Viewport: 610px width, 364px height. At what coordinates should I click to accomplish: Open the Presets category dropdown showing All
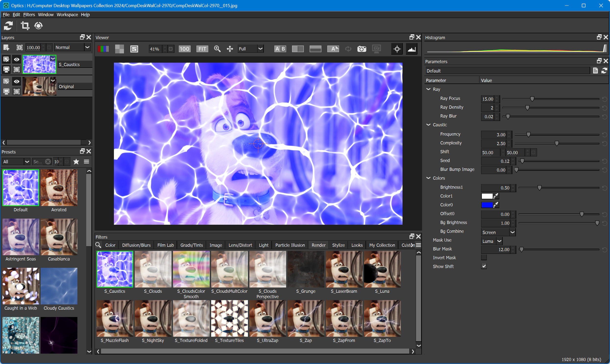tap(16, 162)
